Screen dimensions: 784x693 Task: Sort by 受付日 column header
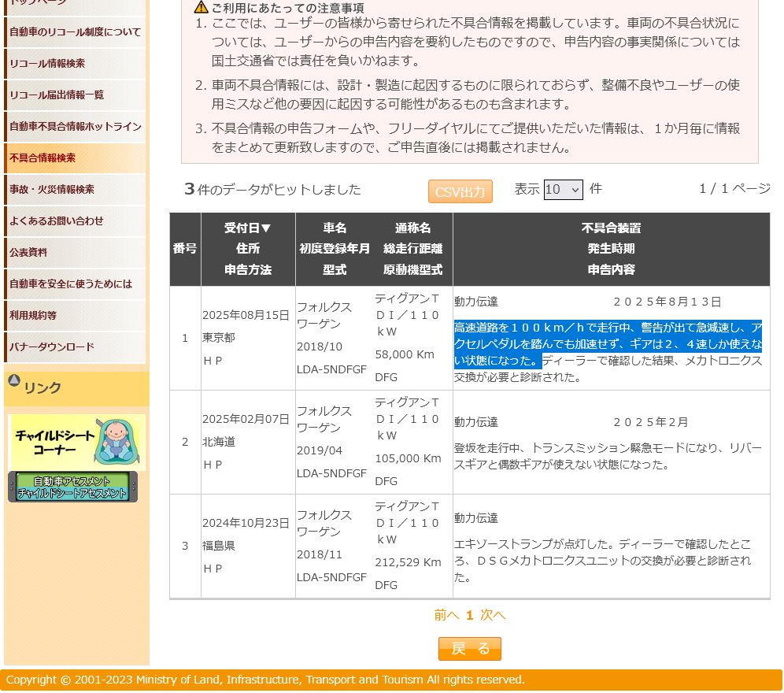pyautogui.click(x=247, y=228)
